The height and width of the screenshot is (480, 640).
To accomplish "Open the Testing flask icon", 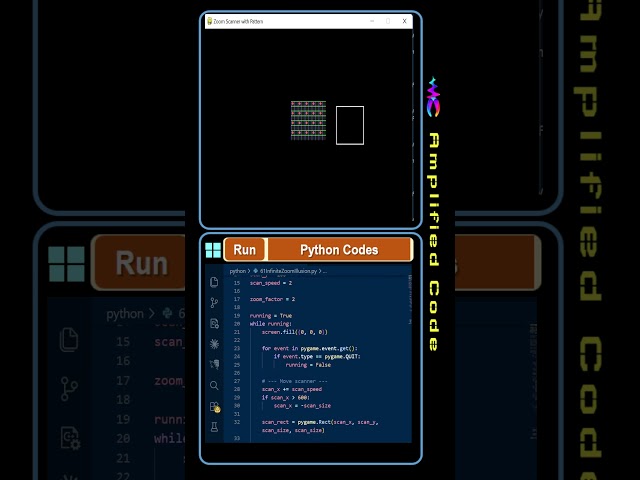I will (x=214, y=427).
